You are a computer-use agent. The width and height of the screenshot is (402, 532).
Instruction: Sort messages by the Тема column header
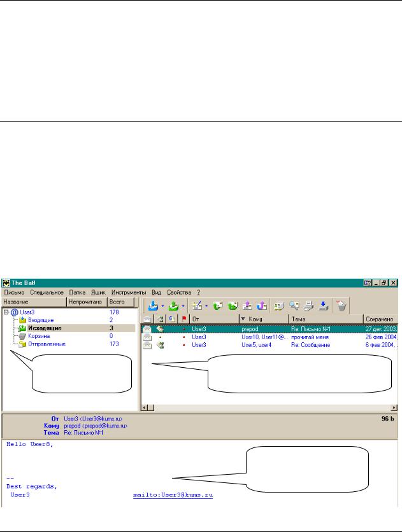click(326, 319)
